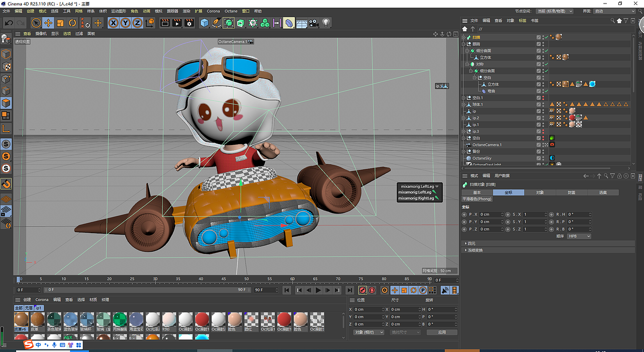Select the Live Selection tool
Viewport: 644px width, 352px height.
pos(36,23)
